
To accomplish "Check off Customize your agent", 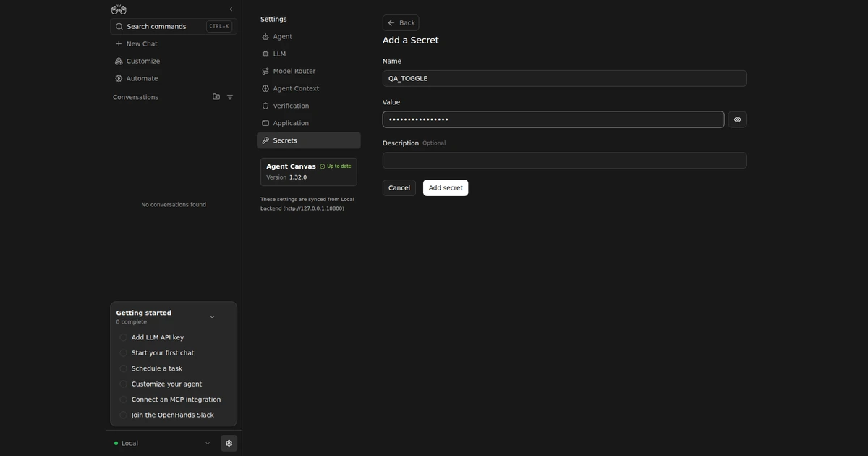I will click(124, 384).
